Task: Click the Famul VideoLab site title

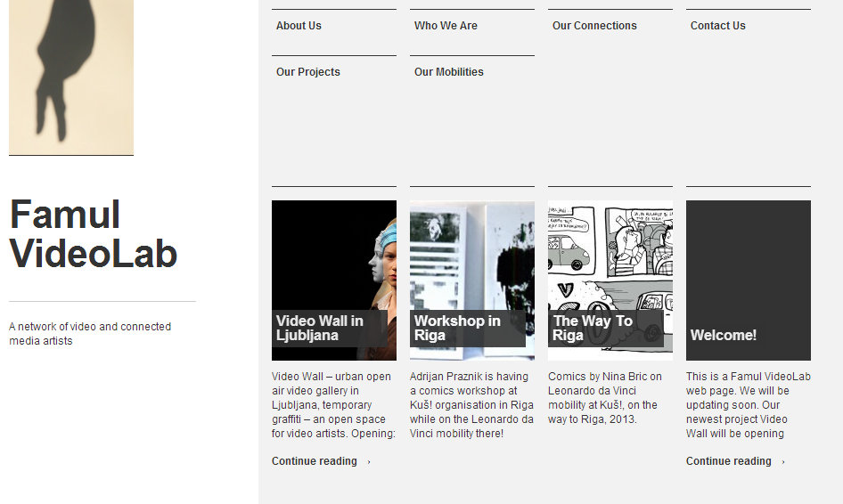Action: pos(94,234)
